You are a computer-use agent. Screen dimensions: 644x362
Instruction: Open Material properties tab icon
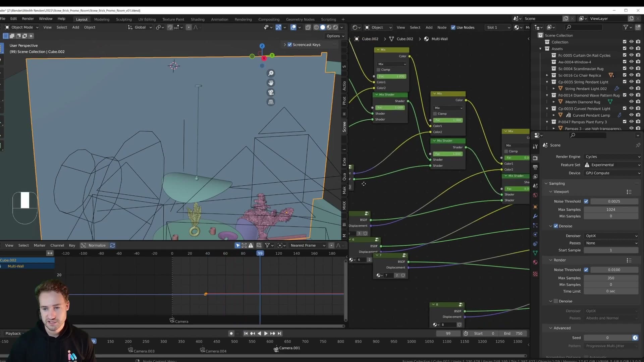click(x=535, y=262)
